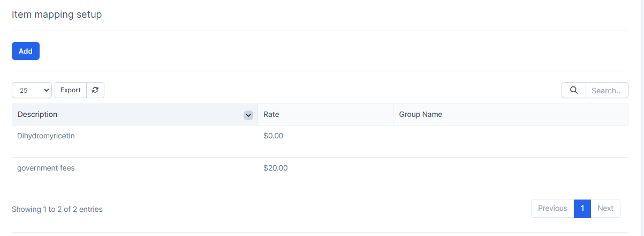
Task: Open the 25 entries-per-page dropdown
Action: [x=32, y=90]
